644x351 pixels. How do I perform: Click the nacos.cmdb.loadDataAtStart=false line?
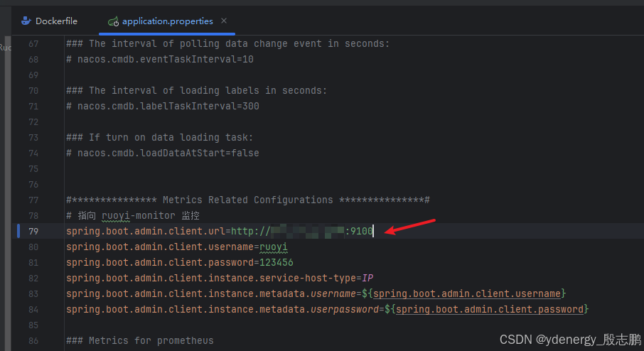[x=162, y=153]
